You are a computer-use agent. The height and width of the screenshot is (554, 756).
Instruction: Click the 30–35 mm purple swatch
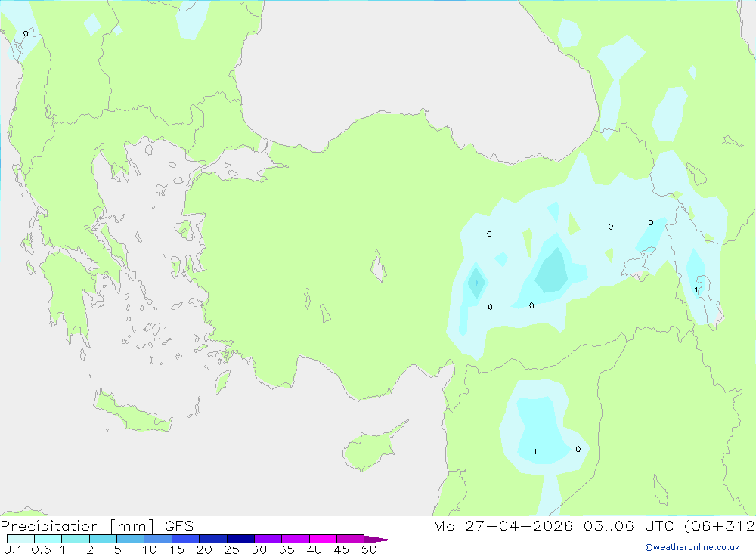pos(268,539)
